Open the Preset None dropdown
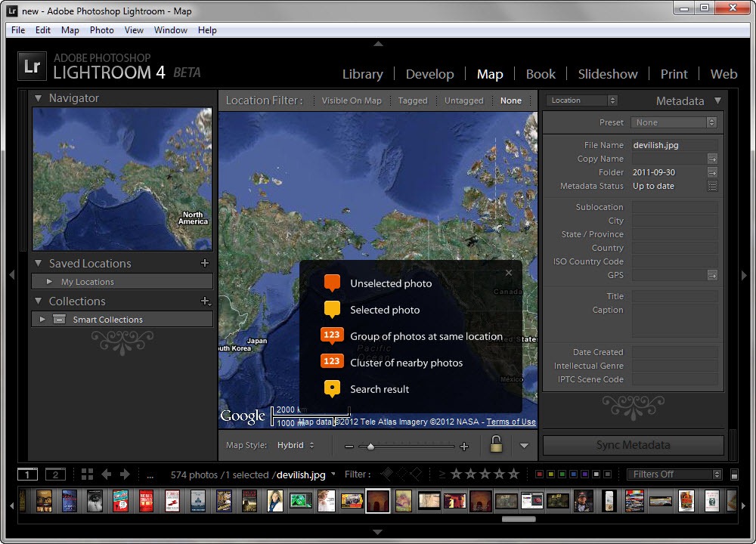 (674, 122)
